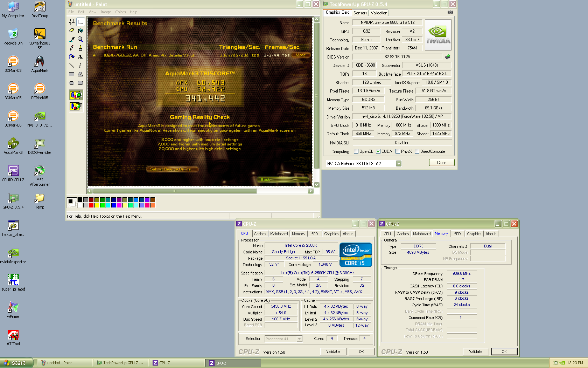Select the Airbrush tool in Paint
Screen dimensions: 588x368
[x=72, y=56]
